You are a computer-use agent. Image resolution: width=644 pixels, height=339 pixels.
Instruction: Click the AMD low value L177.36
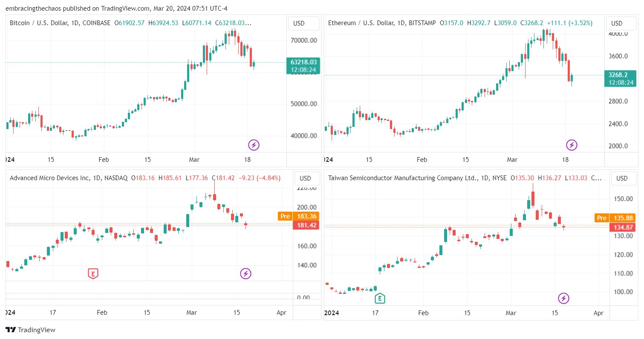click(x=196, y=178)
